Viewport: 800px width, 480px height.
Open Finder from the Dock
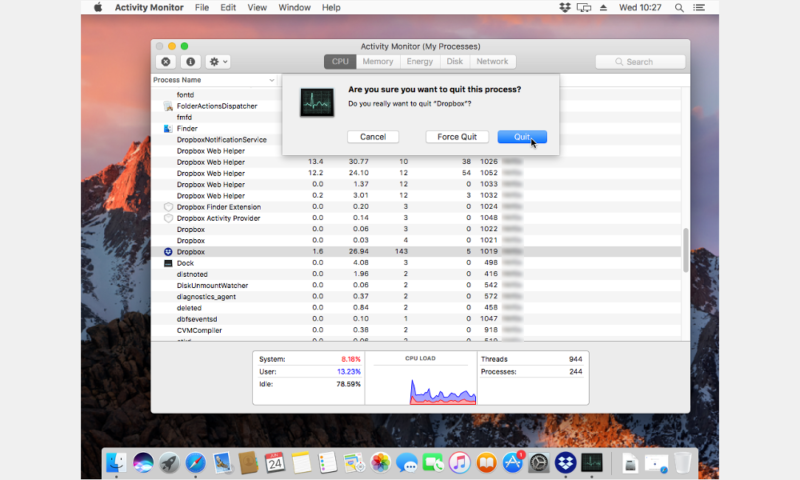tap(116, 463)
